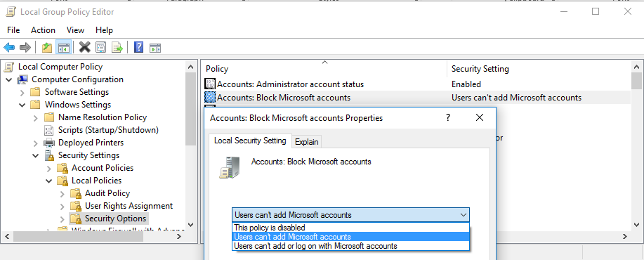Expand the Account Policies node
The height and width of the screenshot is (260, 644).
49,169
